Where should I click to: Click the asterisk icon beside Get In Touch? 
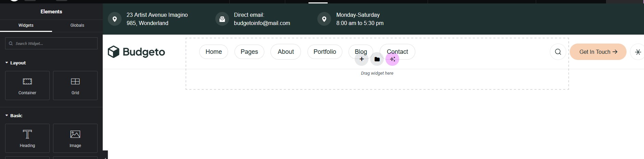click(x=638, y=52)
